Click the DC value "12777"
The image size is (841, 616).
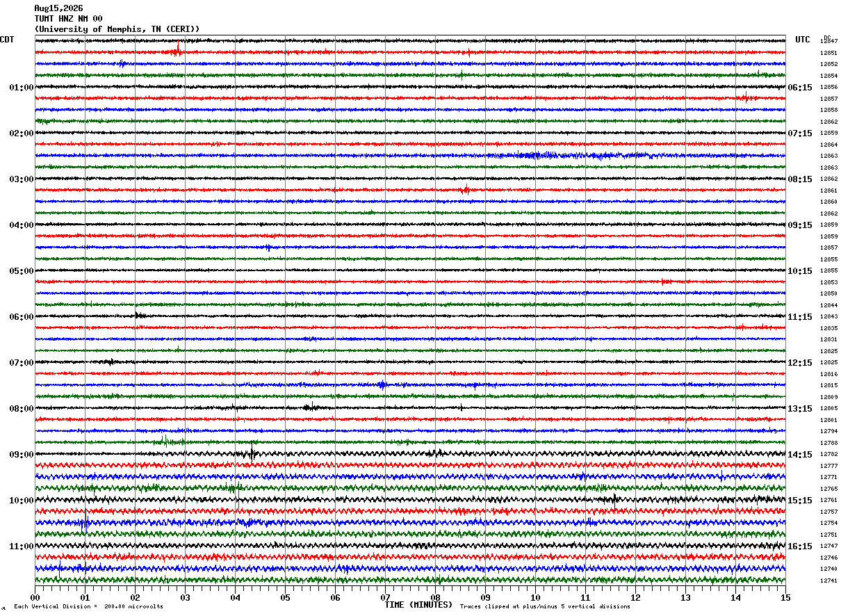[828, 466]
